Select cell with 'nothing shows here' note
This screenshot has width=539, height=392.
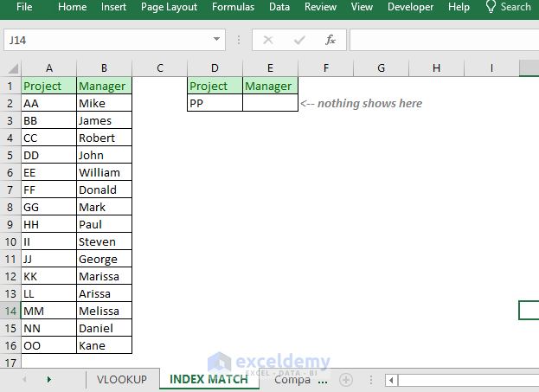coord(325,103)
